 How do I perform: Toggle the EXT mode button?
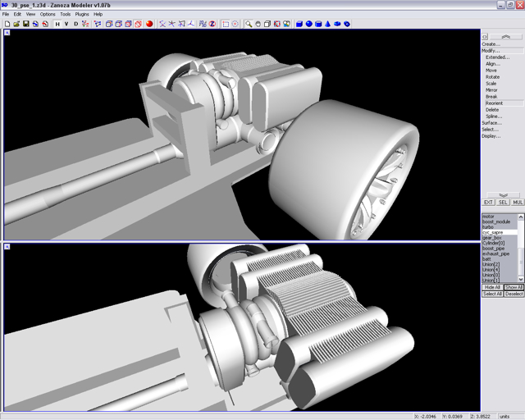pos(488,202)
